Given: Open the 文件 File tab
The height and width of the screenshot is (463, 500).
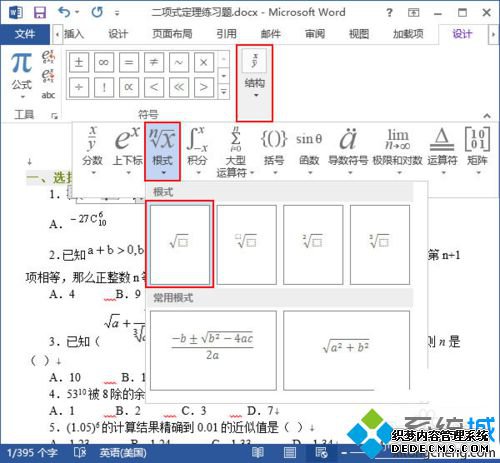Looking at the screenshot, I should 25,34.
